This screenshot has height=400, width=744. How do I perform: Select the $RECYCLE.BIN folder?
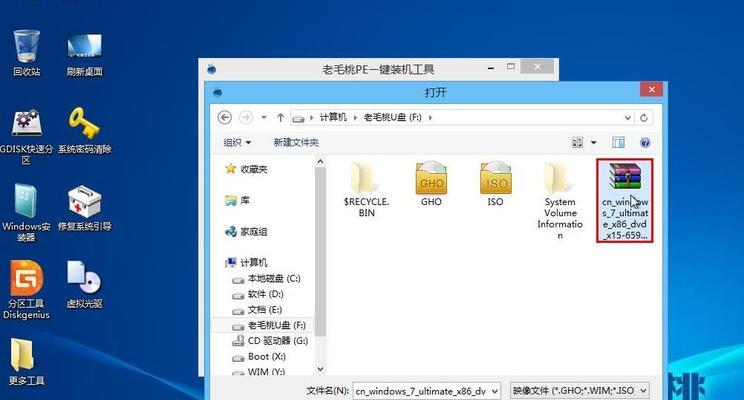click(x=366, y=190)
